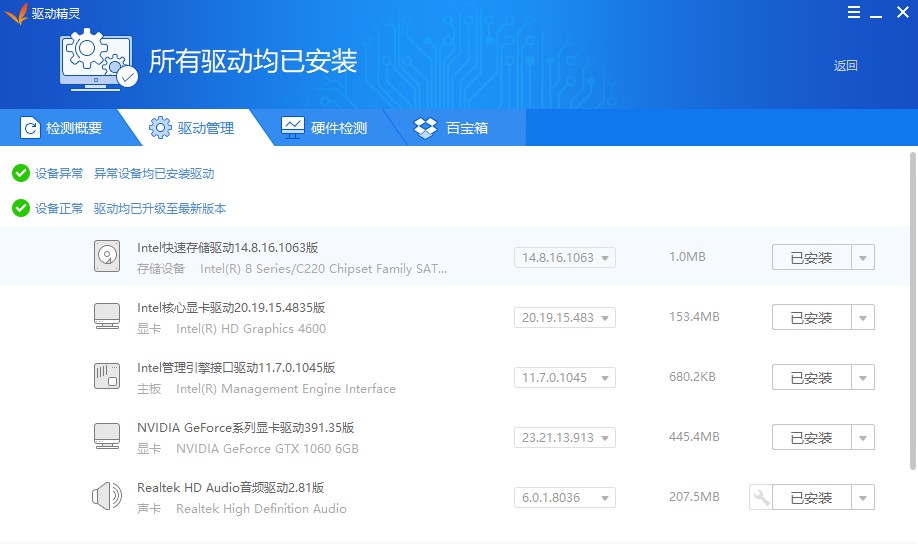Switch to the 检测概要 tab
Screen dimensions: 918x546
click(x=63, y=128)
